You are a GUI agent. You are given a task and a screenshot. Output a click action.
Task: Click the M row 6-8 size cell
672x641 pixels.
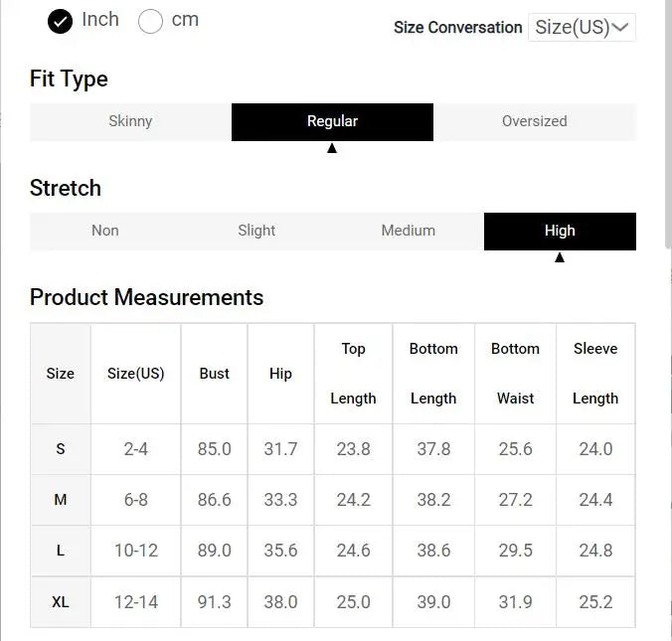coord(136,500)
